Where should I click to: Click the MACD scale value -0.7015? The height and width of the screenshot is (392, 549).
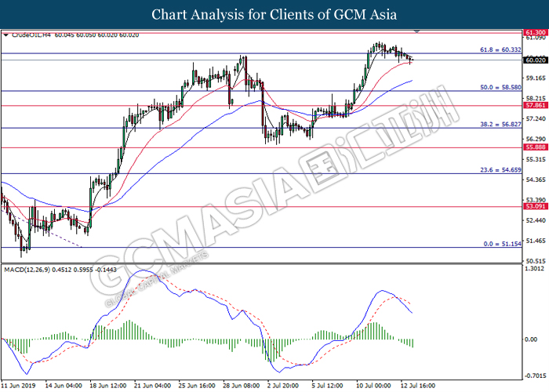coord(535,376)
